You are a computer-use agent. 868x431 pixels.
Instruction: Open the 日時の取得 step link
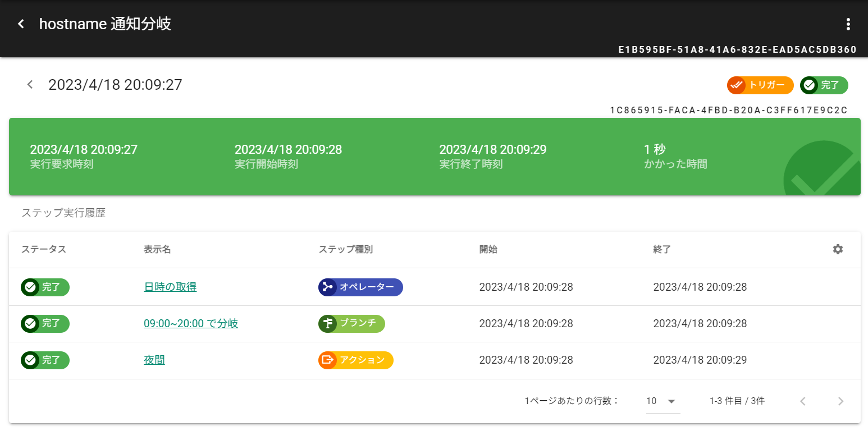pyautogui.click(x=170, y=287)
